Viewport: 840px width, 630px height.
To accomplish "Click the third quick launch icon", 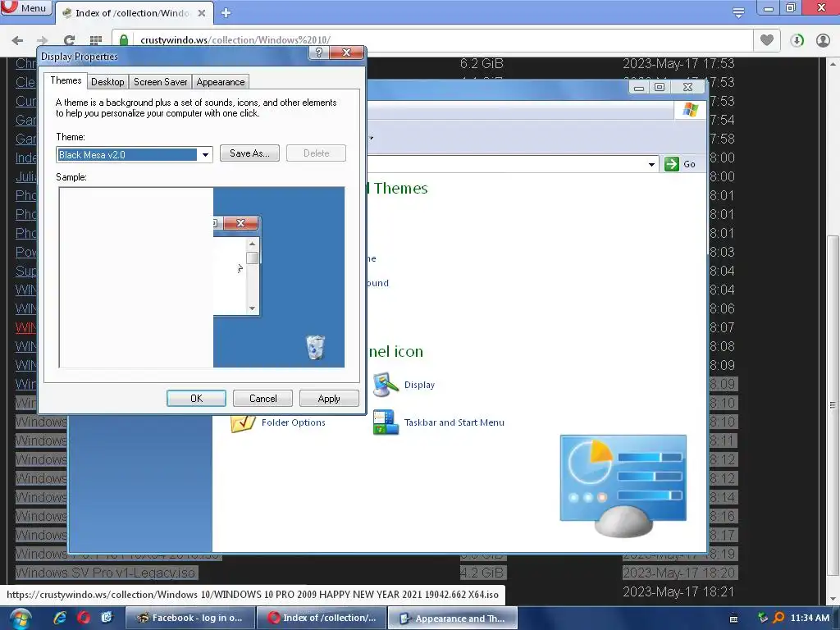I will click(107, 618).
